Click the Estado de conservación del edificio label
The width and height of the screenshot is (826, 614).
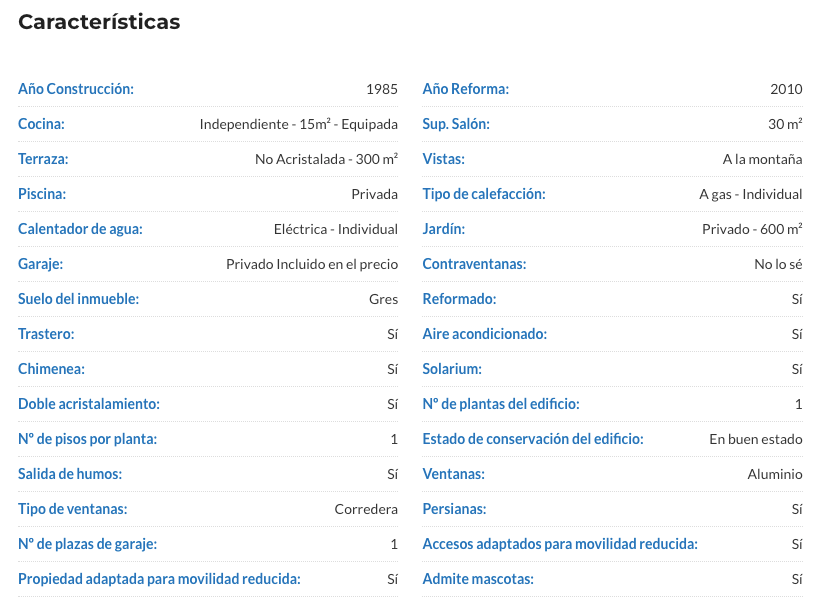533,439
